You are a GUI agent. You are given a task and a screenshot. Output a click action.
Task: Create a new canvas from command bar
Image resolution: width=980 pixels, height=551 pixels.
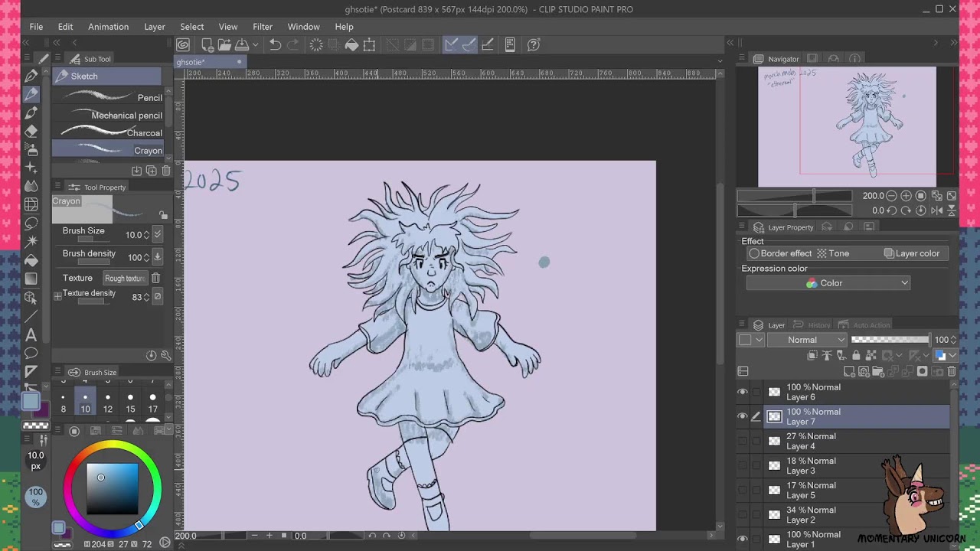pyautogui.click(x=207, y=45)
